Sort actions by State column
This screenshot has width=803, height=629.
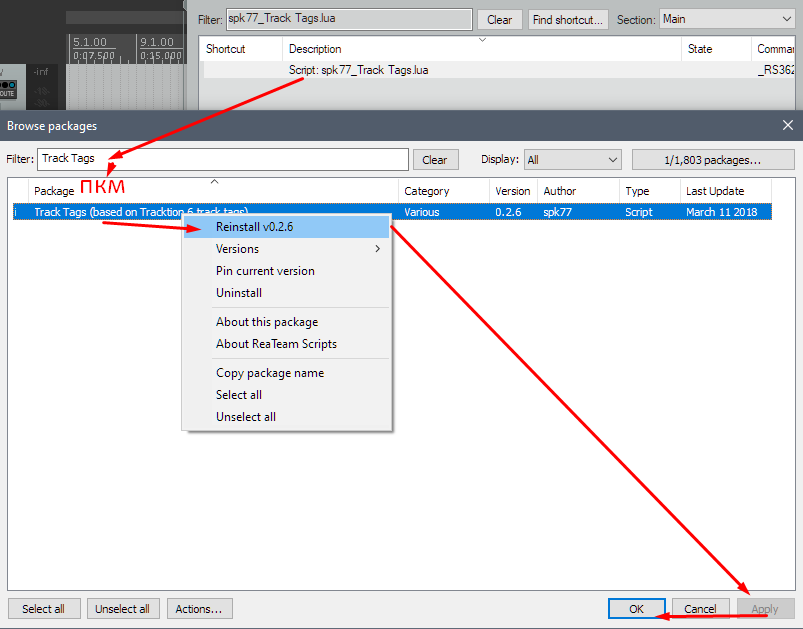[x=716, y=49]
